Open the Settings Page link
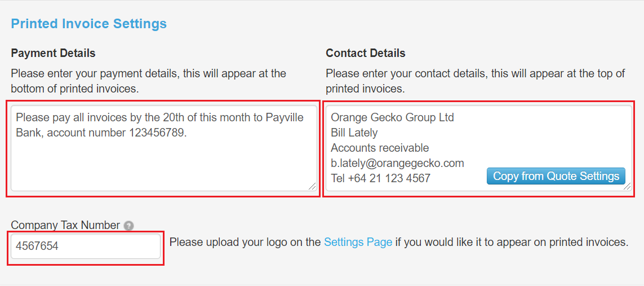Screen dimensions: 644x286 (x=358, y=242)
